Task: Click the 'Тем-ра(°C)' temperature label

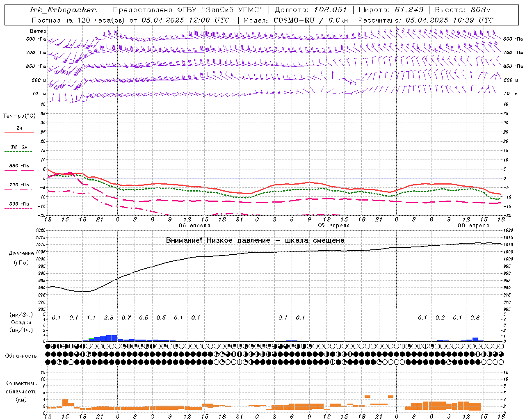Action: (x=19, y=116)
